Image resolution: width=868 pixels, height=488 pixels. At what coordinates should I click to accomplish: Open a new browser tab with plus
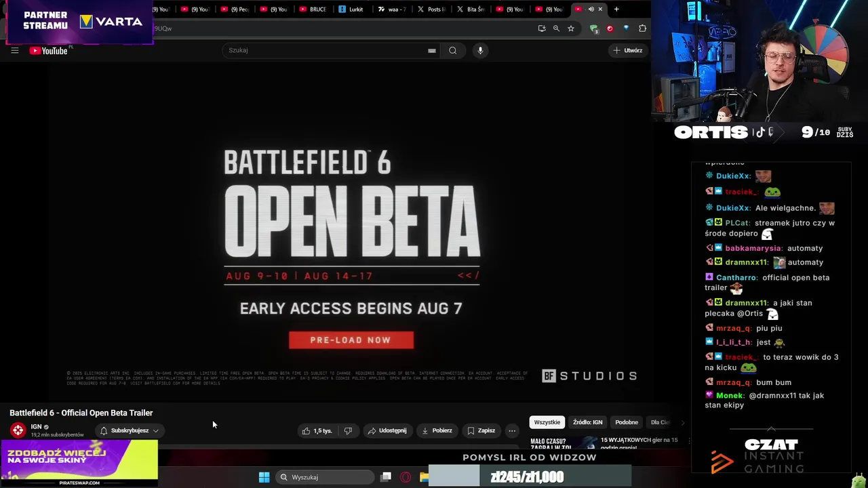point(616,9)
